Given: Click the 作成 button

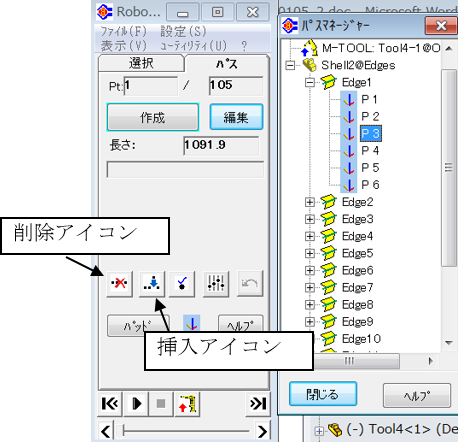Looking at the screenshot, I should tap(153, 117).
